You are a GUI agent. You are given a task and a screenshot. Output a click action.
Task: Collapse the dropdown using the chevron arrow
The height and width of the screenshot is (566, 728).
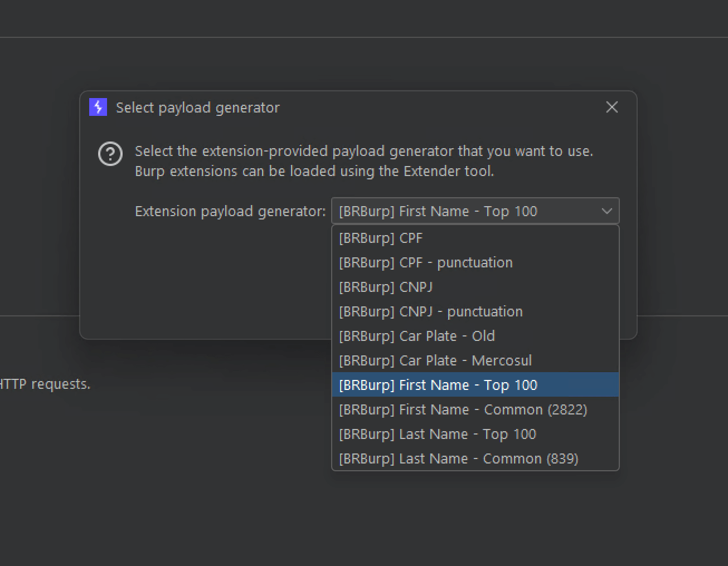click(x=606, y=211)
